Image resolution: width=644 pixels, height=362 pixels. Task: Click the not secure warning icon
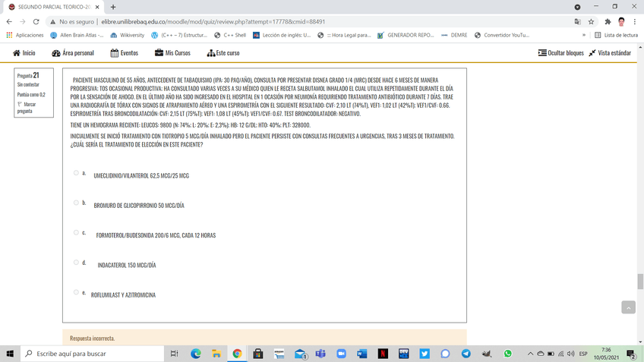[x=52, y=22]
